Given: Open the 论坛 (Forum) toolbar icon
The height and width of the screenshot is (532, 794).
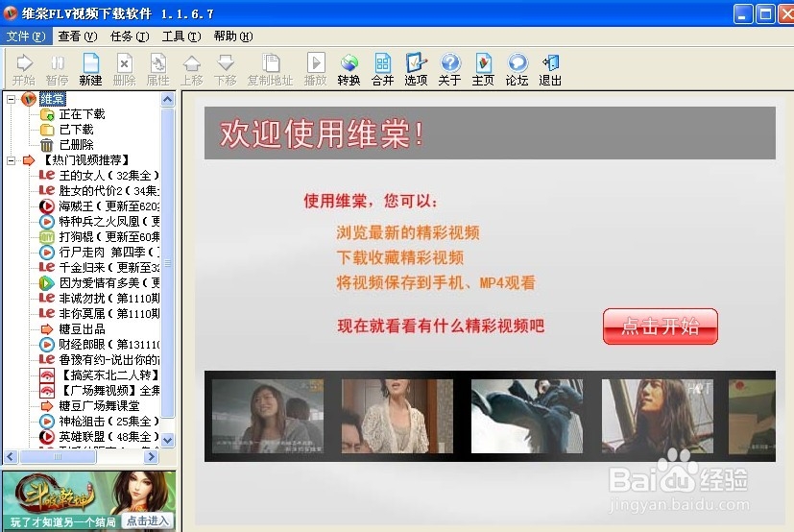Looking at the screenshot, I should 517,70.
